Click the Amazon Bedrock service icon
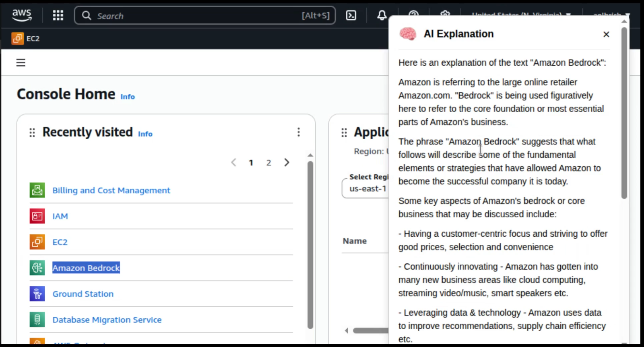The width and height of the screenshot is (644, 347). [37, 268]
